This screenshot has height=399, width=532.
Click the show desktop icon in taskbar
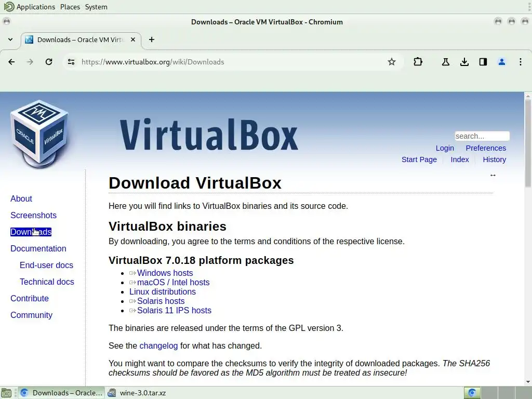(x=6, y=393)
